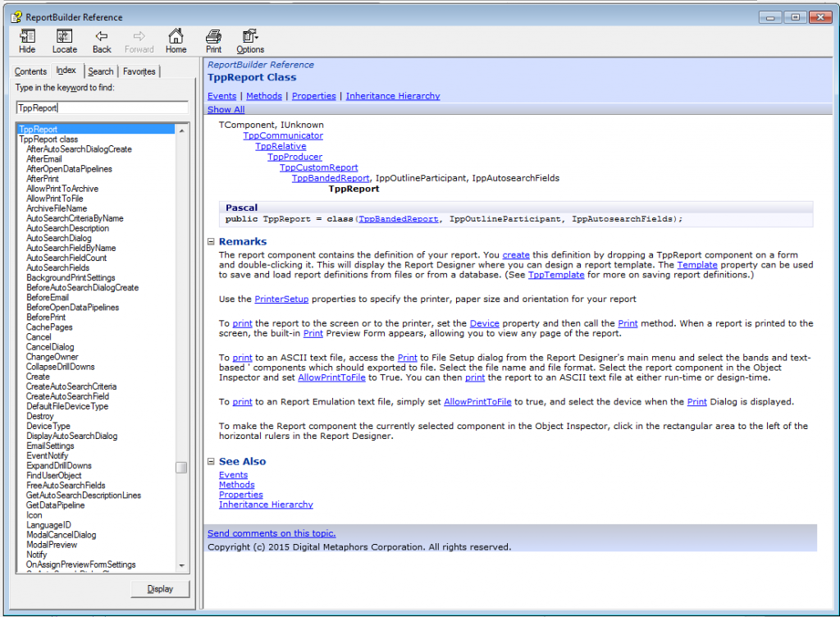Select AllowPrintToFile in the index list
This screenshot has width=840, height=617.
pos(55,199)
